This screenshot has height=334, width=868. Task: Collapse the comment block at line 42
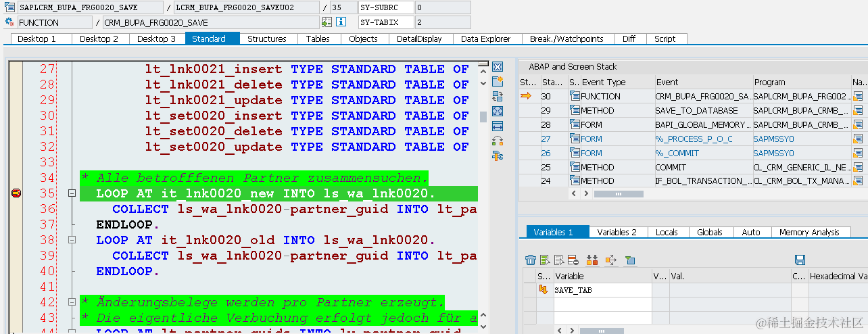(x=72, y=302)
